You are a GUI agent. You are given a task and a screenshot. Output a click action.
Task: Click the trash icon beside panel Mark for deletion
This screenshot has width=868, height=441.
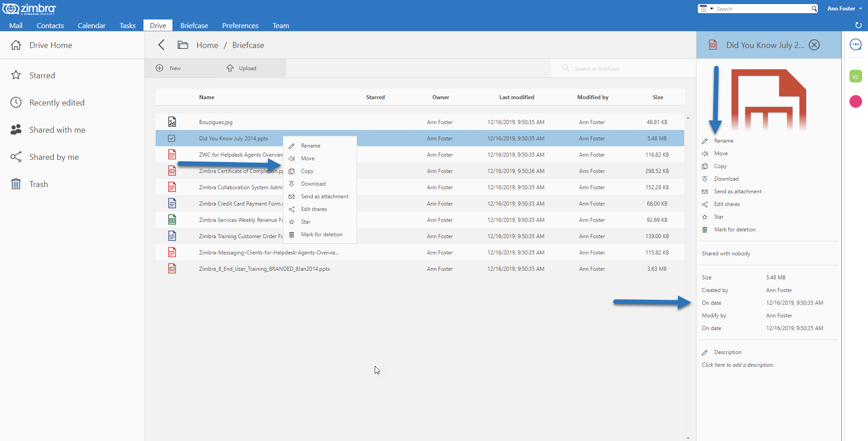[705, 230]
